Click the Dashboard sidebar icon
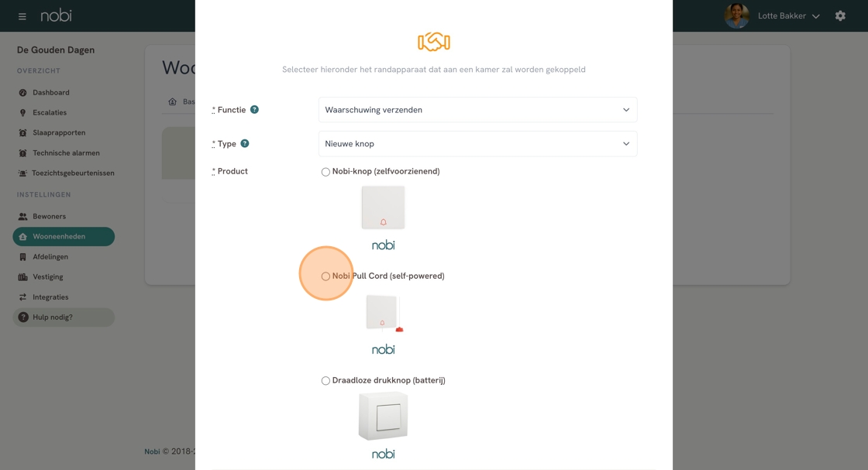This screenshot has height=470, width=868. (x=22, y=93)
